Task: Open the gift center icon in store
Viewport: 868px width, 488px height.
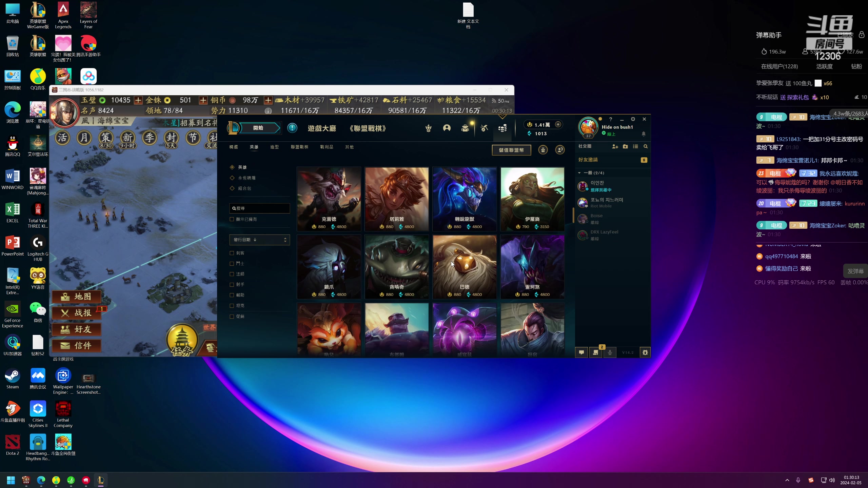Action: click(x=543, y=150)
